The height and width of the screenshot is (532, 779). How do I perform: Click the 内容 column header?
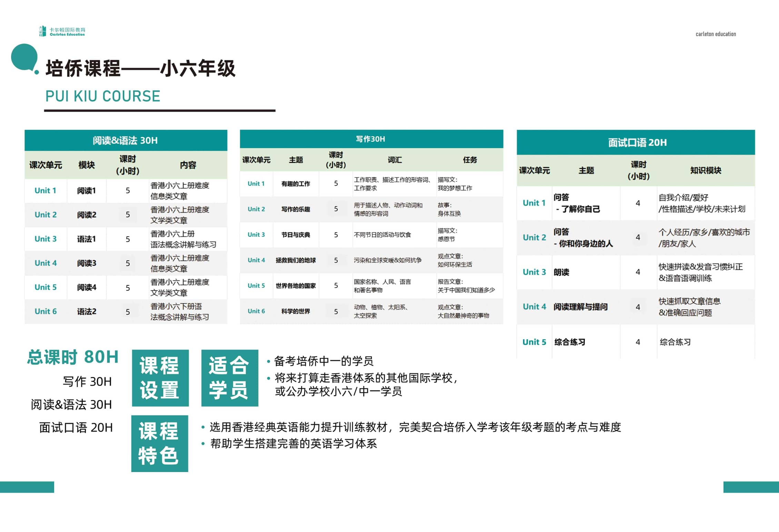point(188,165)
